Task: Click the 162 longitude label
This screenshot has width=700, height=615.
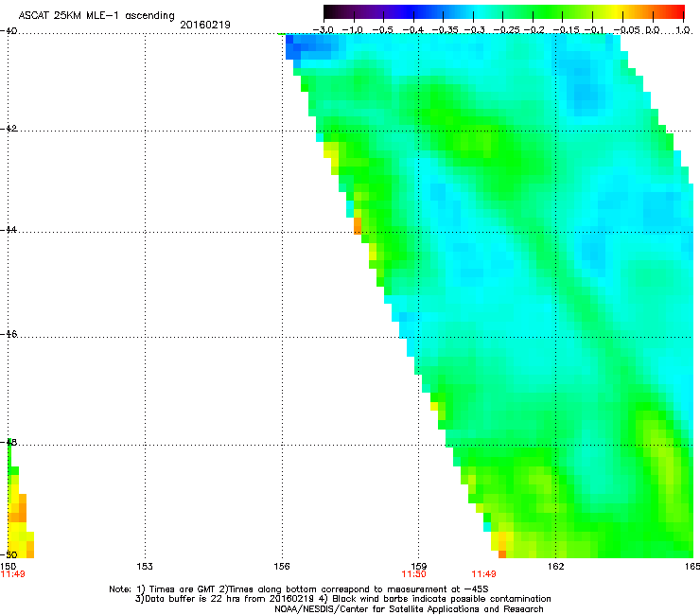Action: pyautogui.click(x=556, y=567)
